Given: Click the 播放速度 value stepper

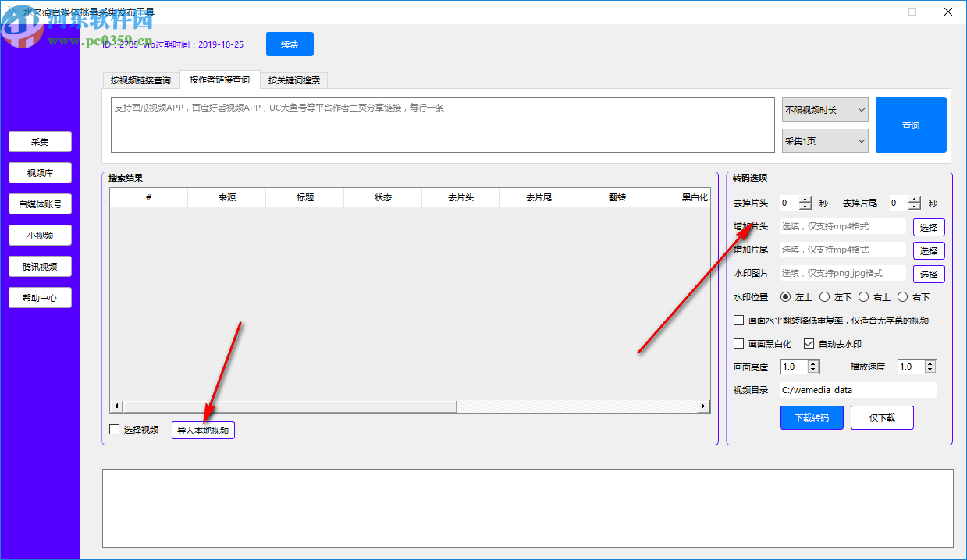Looking at the screenshot, I should 917,367.
